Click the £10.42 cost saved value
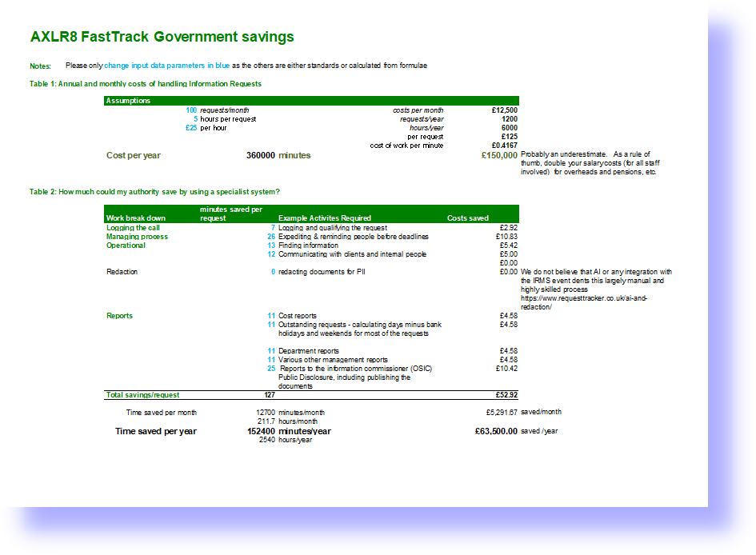Image resolution: width=756 pixels, height=555 pixels. pyautogui.click(x=506, y=369)
